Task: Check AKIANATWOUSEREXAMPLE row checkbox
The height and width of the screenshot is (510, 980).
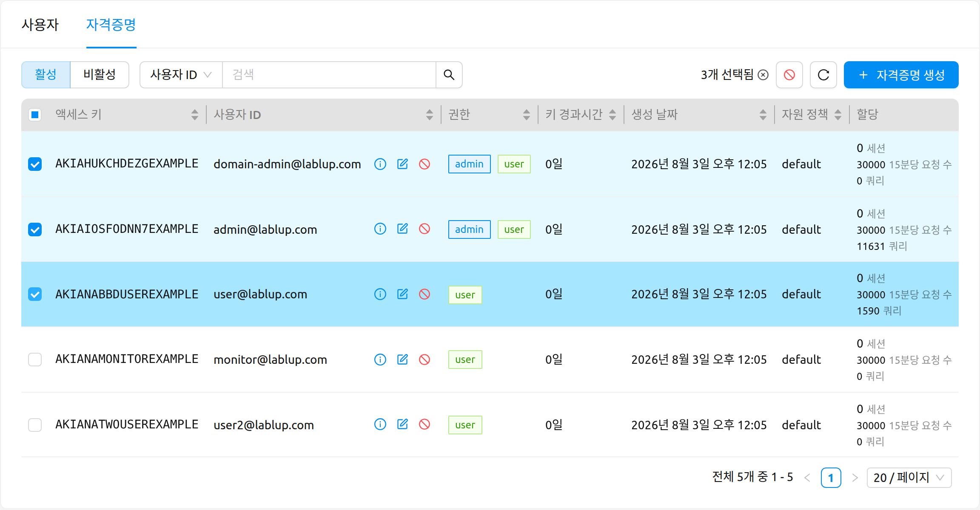Action: (x=35, y=425)
